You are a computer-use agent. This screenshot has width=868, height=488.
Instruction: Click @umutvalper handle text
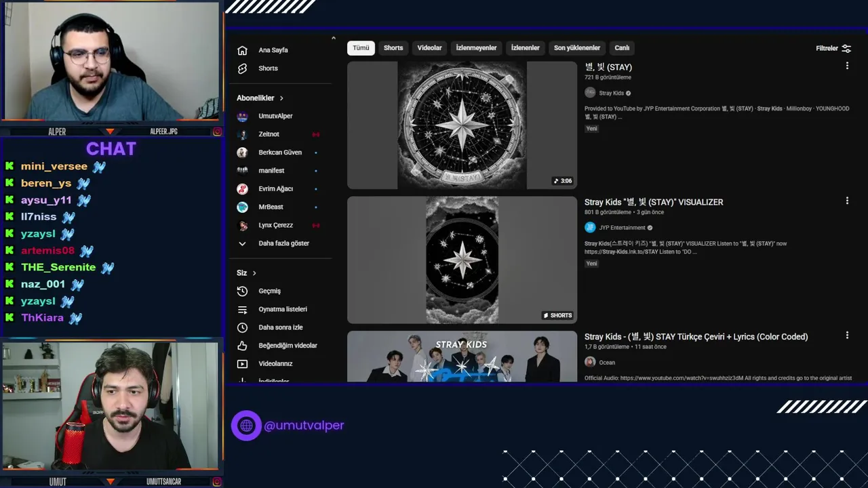click(304, 426)
